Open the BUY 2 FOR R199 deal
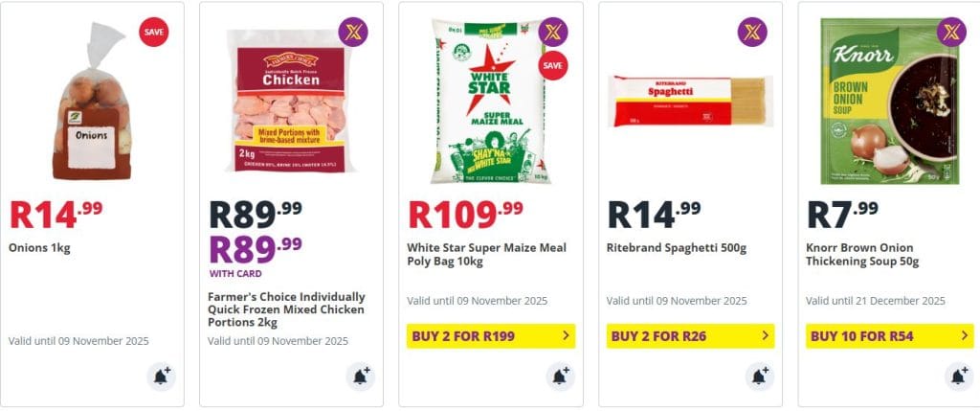Image resolution: width=980 pixels, height=411 pixels. point(490,336)
